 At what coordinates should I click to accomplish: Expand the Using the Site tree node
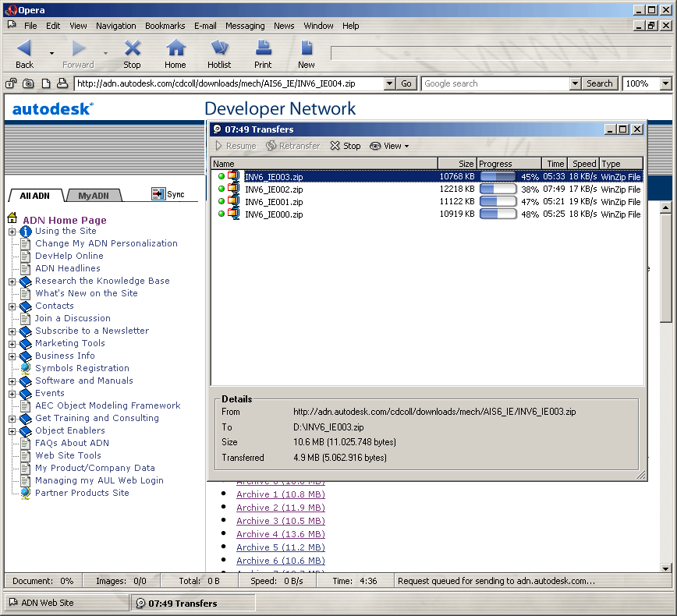12,232
